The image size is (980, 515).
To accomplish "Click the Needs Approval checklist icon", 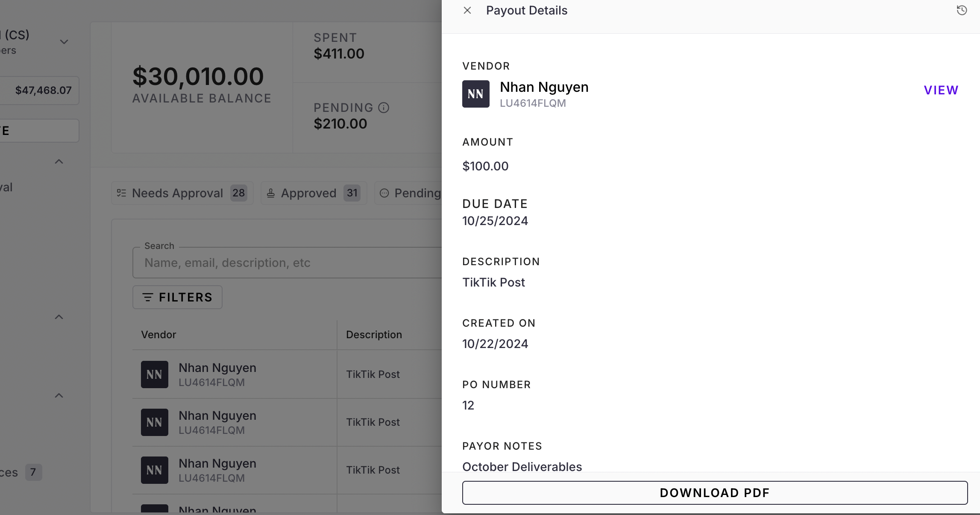I will (x=121, y=193).
